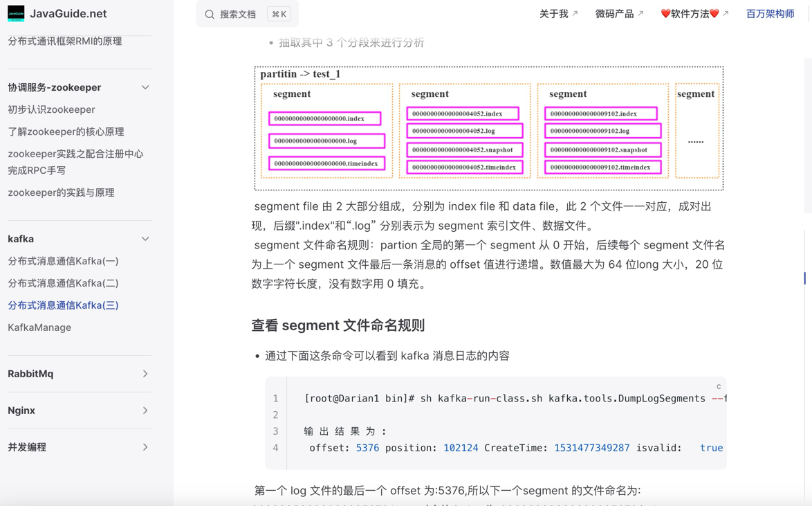Select the 并发编程 section heading
The image size is (812, 506).
tap(27, 447)
